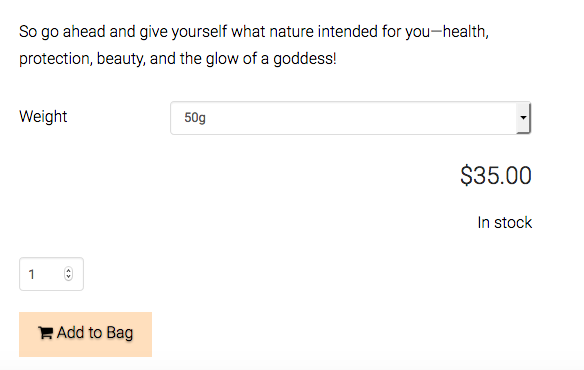Click the word protection in description
This screenshot has height=370, width=584.
(x=56, y=59)
